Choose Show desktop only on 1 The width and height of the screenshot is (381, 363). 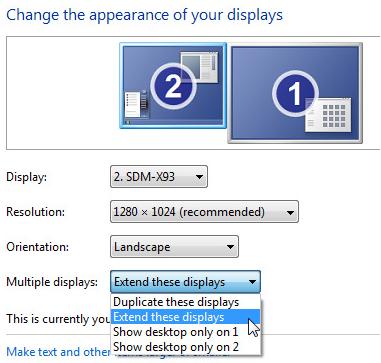coord(185,332)
